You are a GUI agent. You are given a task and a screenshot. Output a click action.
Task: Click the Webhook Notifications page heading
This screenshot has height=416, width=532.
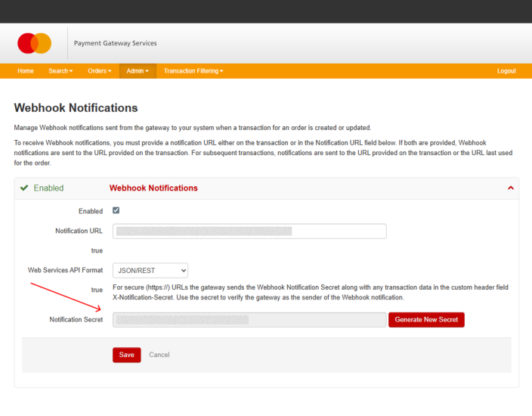tap(76, 107)
